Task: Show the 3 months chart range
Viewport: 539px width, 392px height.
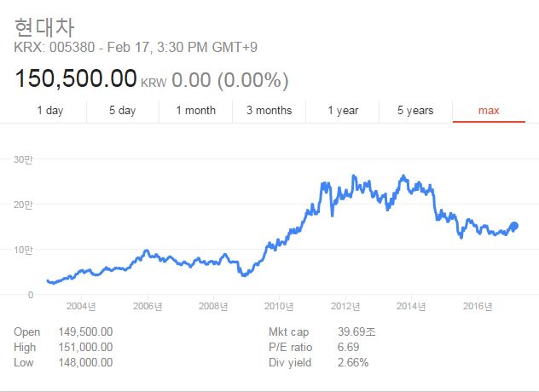Action: (x=269, y=111)
